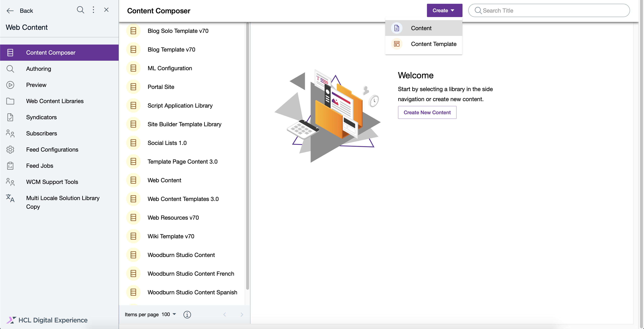644x329 pixels.
Task: Select the WCM Support Tools icon
Action: click(10, 182)
